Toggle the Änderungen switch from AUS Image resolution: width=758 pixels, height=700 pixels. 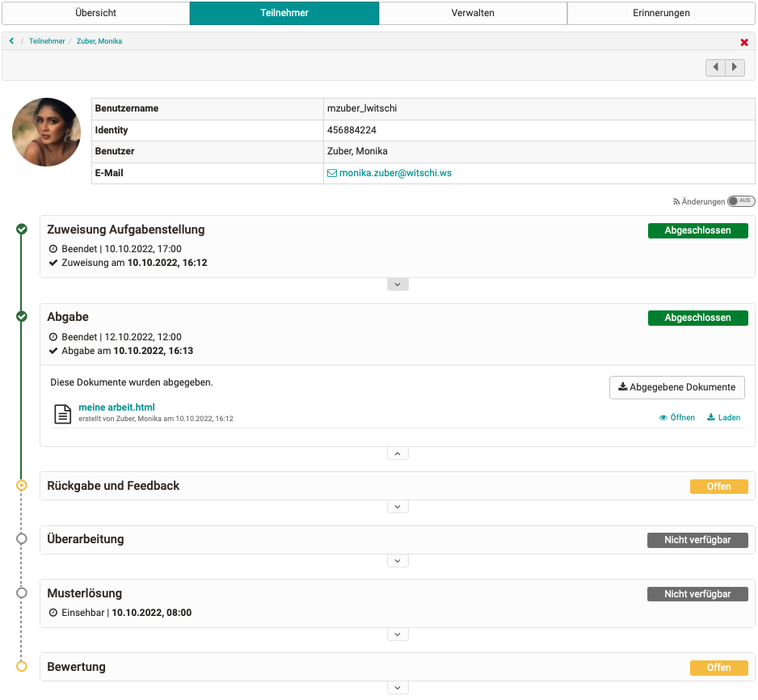pos(741,201)
